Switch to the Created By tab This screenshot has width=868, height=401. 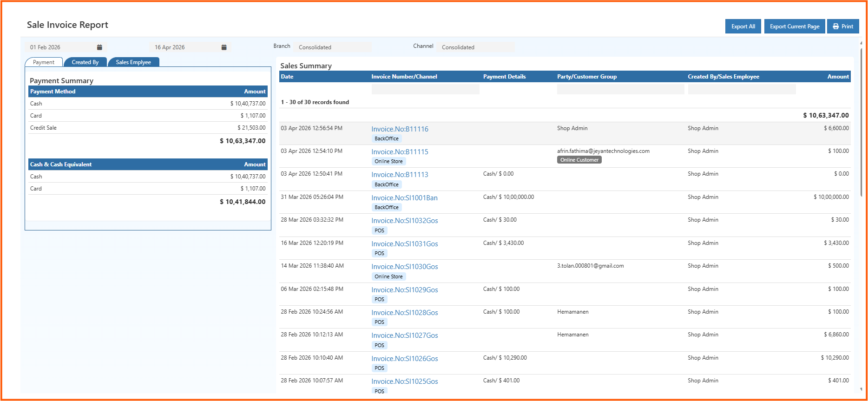point(85,62)
